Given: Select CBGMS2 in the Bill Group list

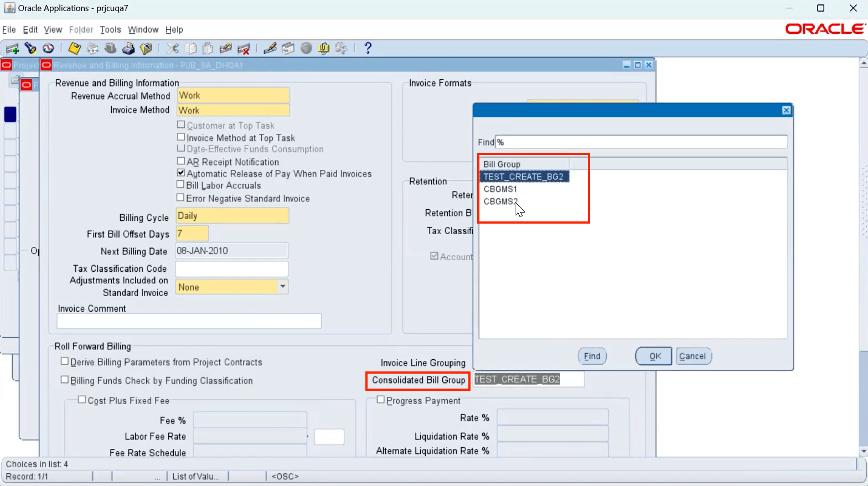Looking at the screenshot, I should pyautogui.click(x=500, y=201).
